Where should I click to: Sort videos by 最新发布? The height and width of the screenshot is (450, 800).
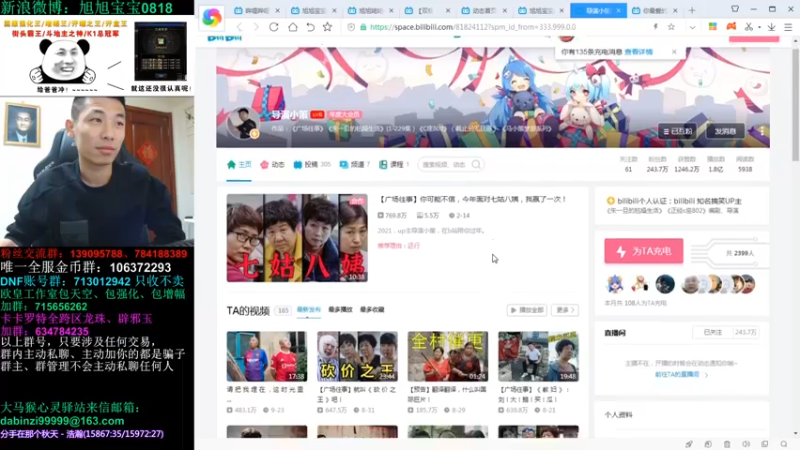(309, 310)
